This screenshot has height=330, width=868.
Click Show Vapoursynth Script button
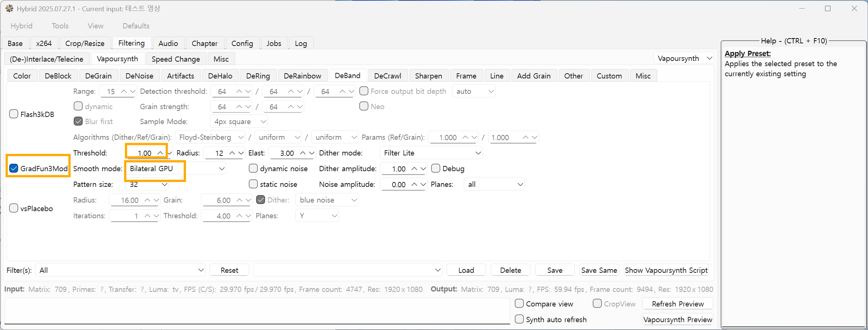coord(666,270)
